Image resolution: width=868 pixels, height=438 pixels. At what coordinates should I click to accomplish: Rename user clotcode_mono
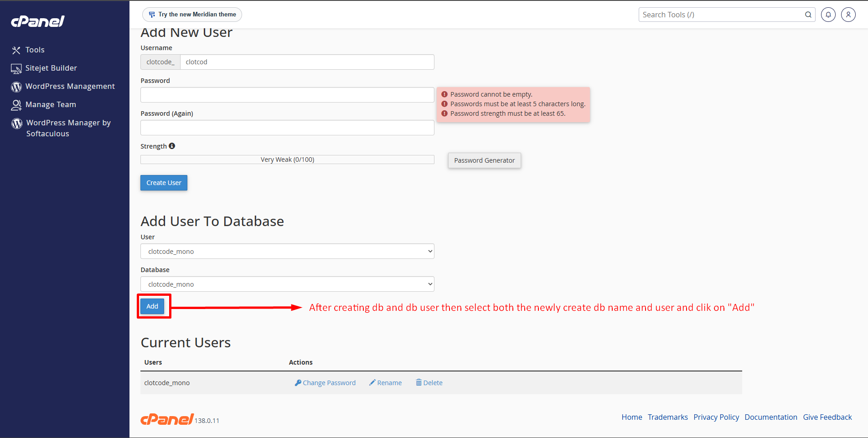click(385, 383)
